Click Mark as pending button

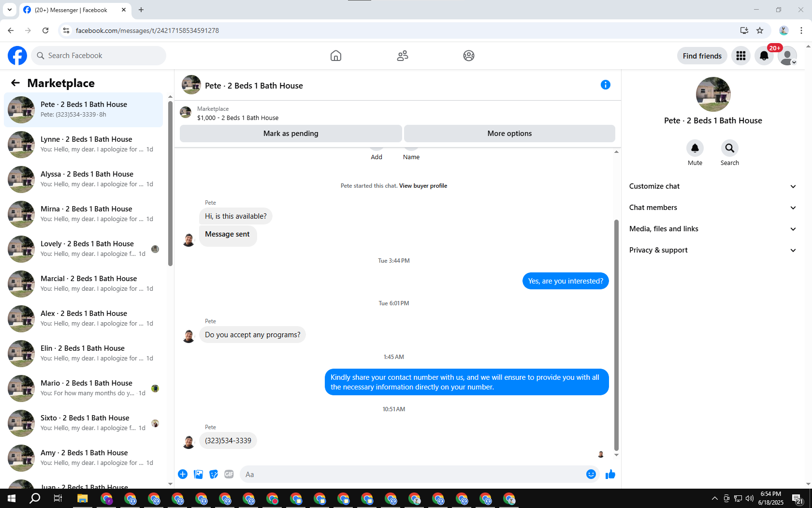pyautogui.click(x=291, y=134)
